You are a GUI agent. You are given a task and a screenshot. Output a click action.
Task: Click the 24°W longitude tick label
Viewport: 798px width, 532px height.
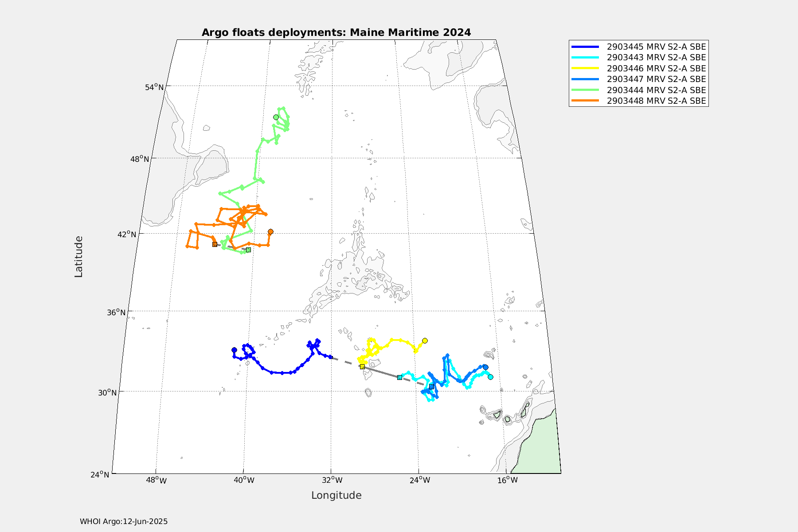[x=419, y=480]
